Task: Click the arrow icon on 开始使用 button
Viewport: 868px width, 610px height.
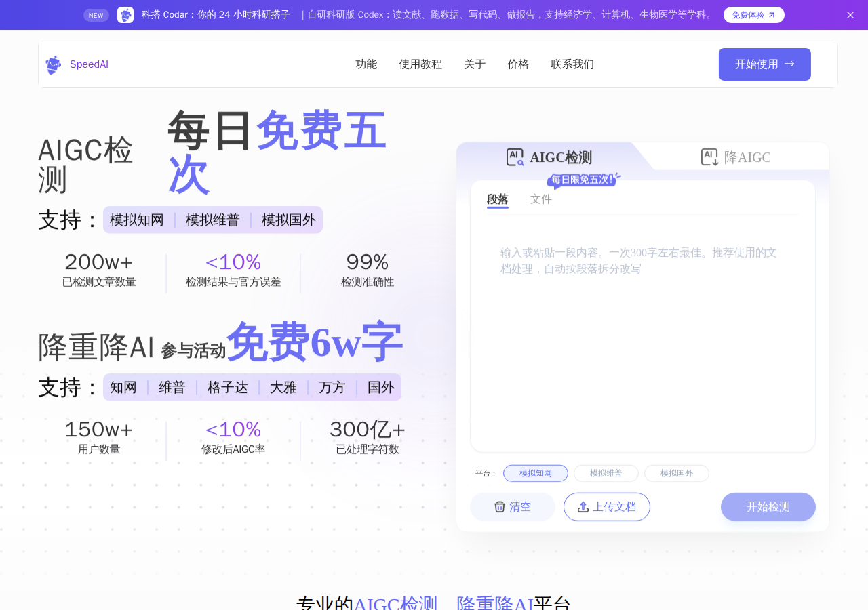Action: [789, 64]
